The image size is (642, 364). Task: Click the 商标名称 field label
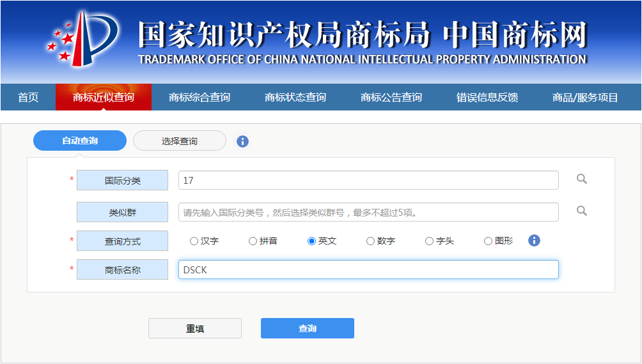click(122, 269)
